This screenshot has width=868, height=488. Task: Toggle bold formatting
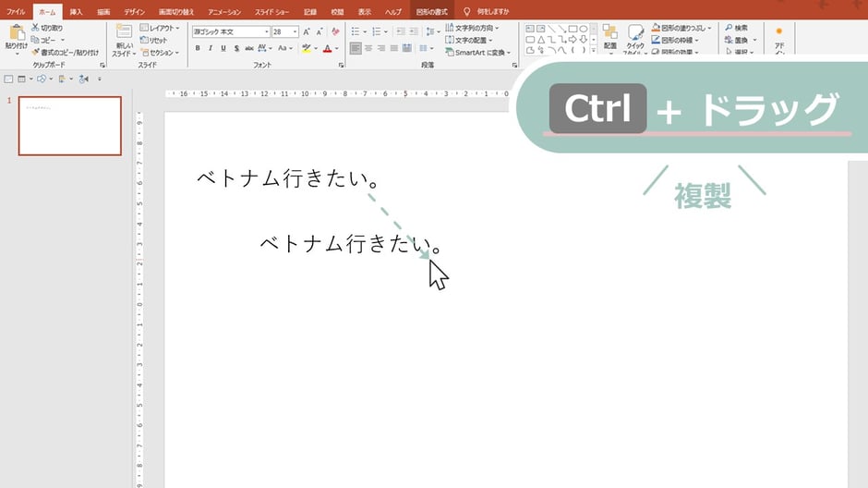198,48
